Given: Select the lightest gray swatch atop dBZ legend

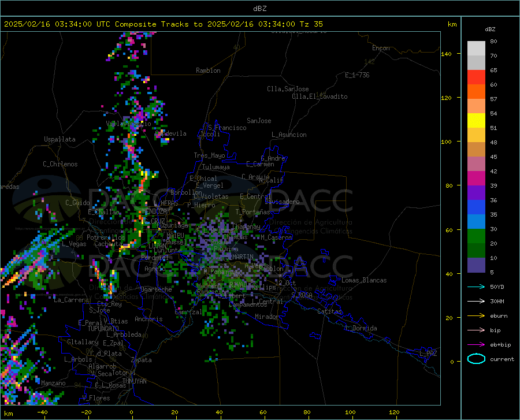Looking at the screenshot, I should click(x=476, y=48).
